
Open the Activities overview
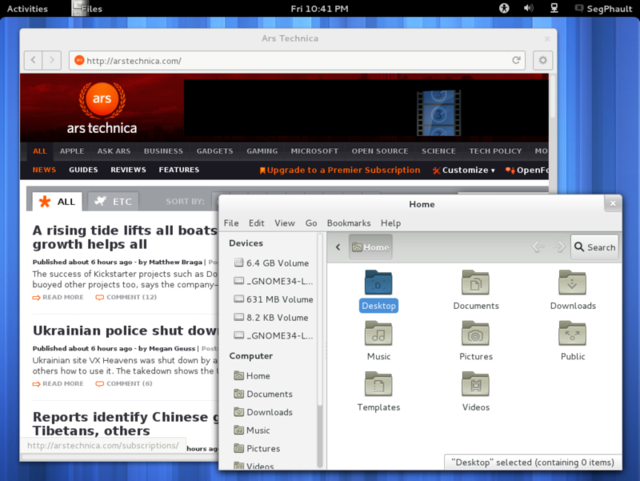coord(27,9)
